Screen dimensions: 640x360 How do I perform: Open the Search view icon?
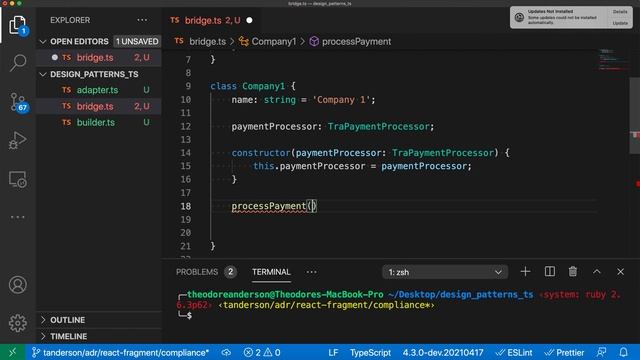pos(18,63)
